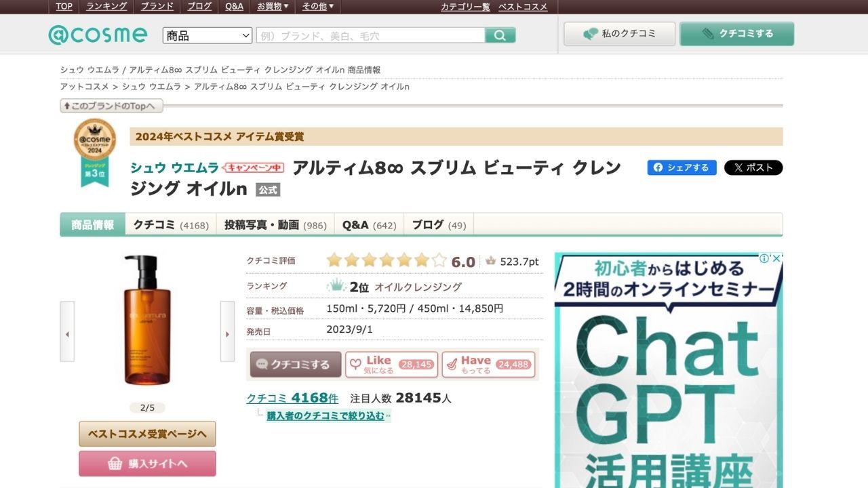Open ブログ in the top navigation

199,6
